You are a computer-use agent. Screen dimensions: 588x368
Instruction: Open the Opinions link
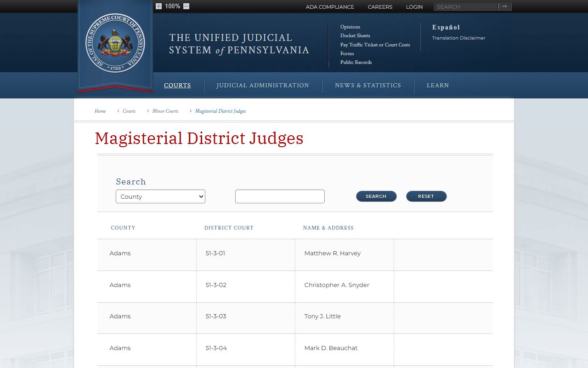coord(350,27)
